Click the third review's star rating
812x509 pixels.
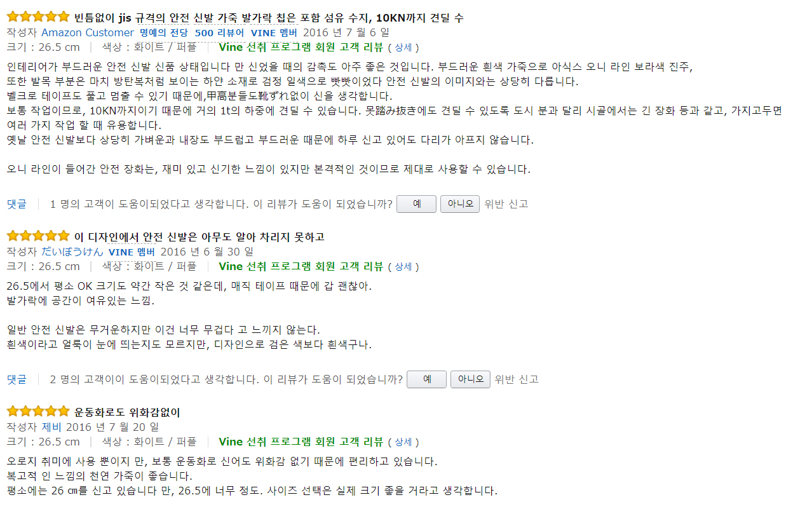click(x=38, y=412)
